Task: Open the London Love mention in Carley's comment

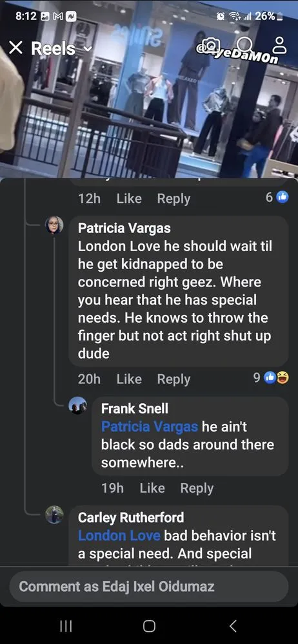Action: point(119,536)
